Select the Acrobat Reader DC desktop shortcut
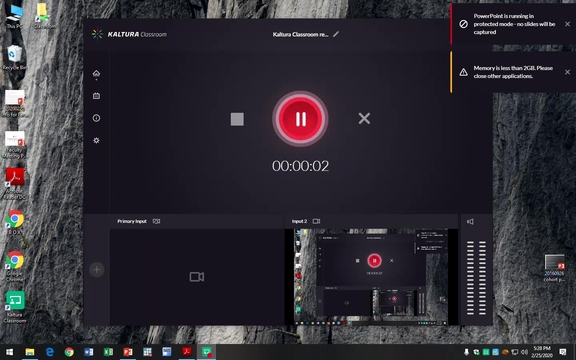This screenshot has height=360, width=576. point(15,184)
